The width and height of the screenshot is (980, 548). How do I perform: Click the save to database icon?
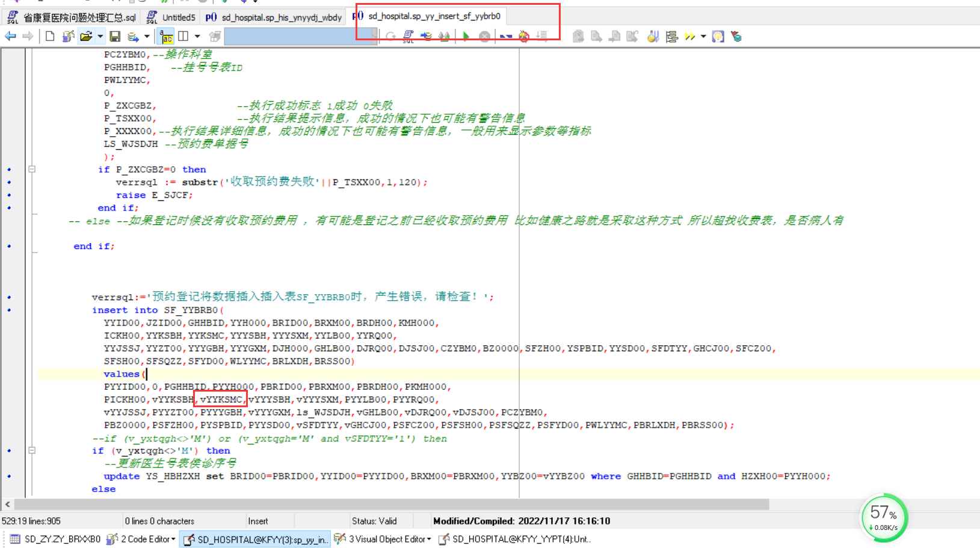(x=133, y=37)
